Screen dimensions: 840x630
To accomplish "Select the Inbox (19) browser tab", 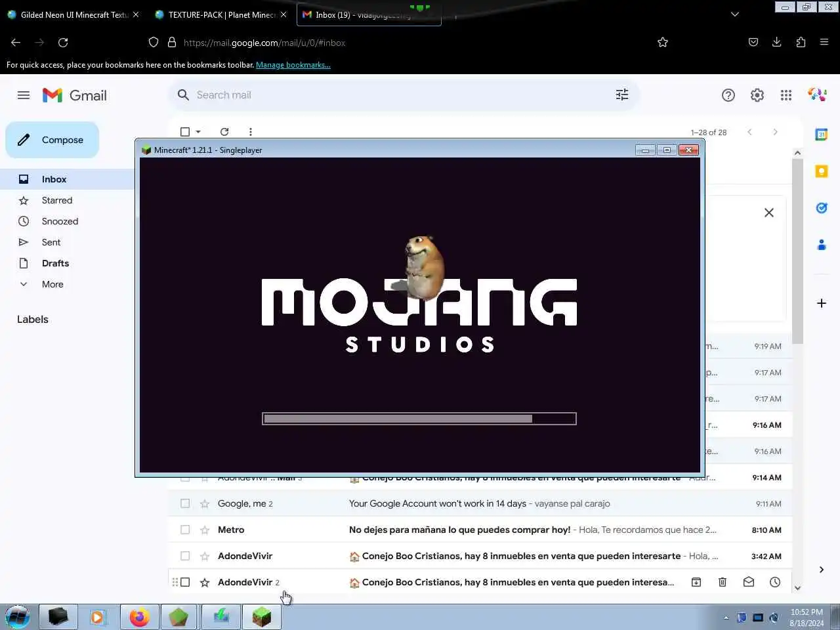I will tap(367, 14).
